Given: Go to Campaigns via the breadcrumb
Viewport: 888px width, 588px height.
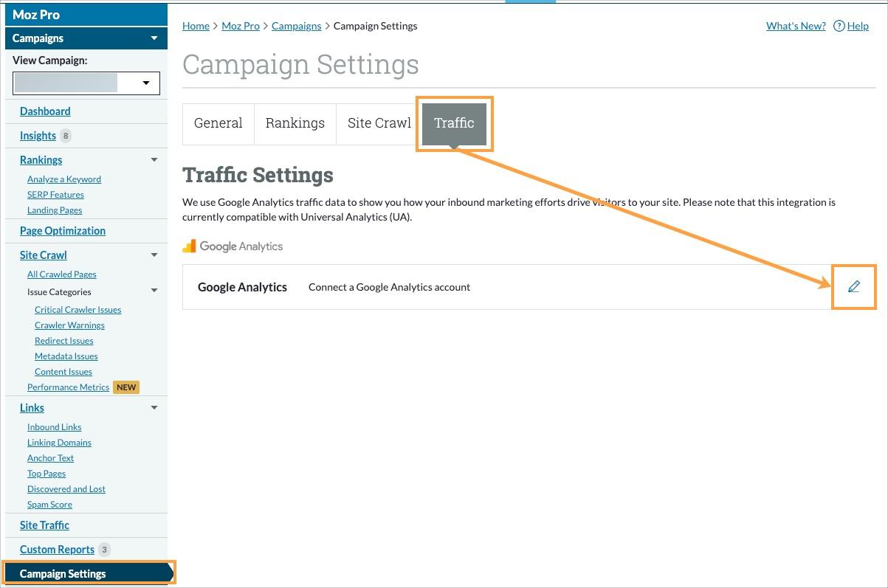Looking at the screenshot, I should coord(296,26).
